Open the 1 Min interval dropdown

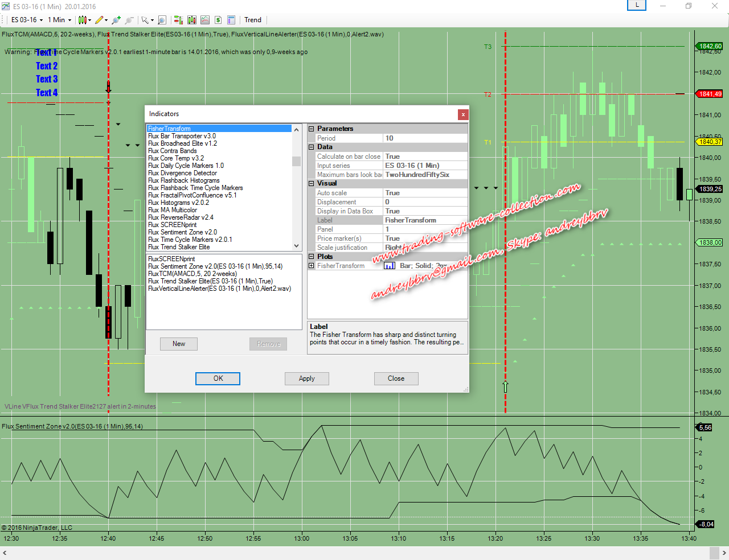(59, 20)
